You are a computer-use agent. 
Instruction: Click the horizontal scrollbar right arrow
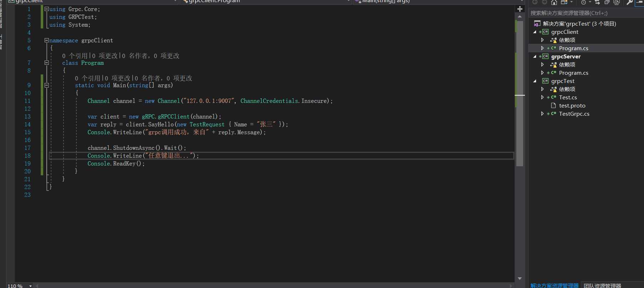click(511, 286)
